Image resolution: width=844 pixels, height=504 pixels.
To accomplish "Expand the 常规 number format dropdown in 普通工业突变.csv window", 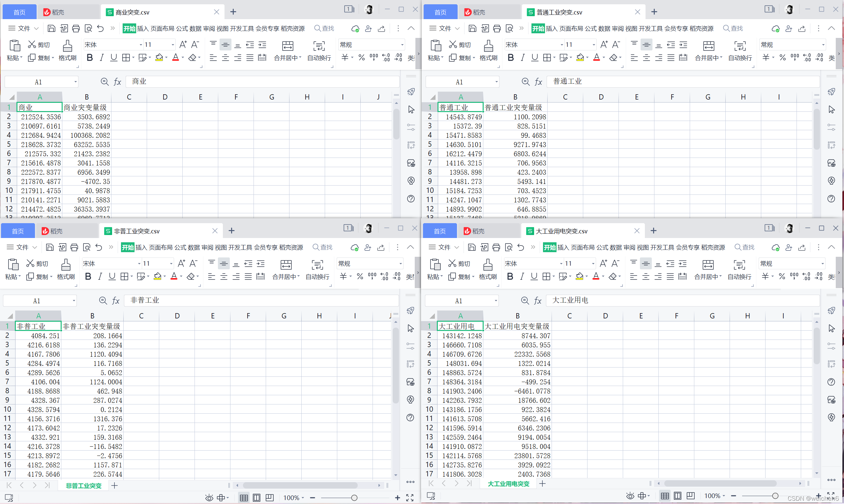I will point(823,45).
